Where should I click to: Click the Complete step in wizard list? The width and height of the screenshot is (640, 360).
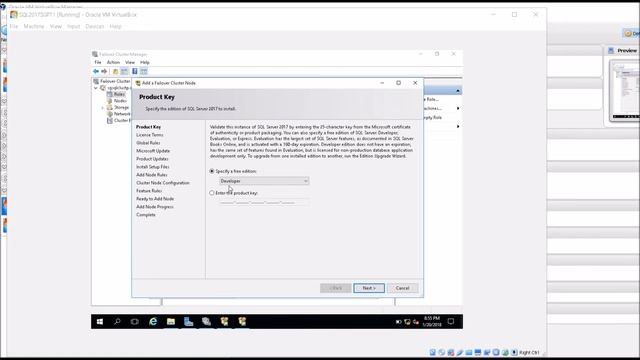(146, 215)
